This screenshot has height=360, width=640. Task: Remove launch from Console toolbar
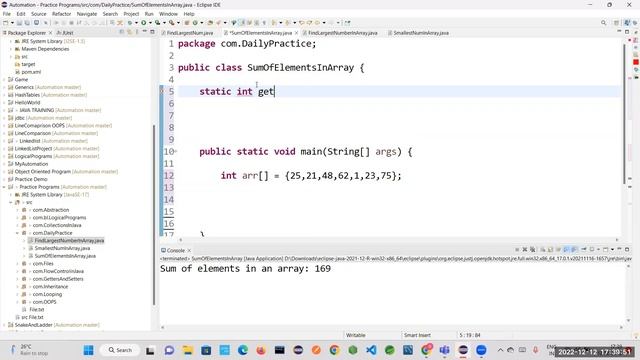coord(525,249)
